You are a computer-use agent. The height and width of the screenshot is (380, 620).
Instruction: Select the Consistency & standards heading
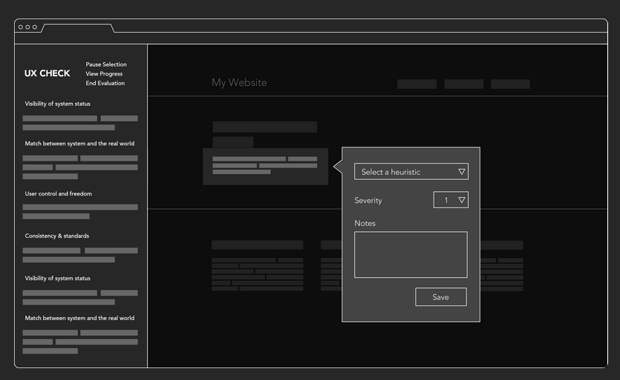click(x=57, y=236)
